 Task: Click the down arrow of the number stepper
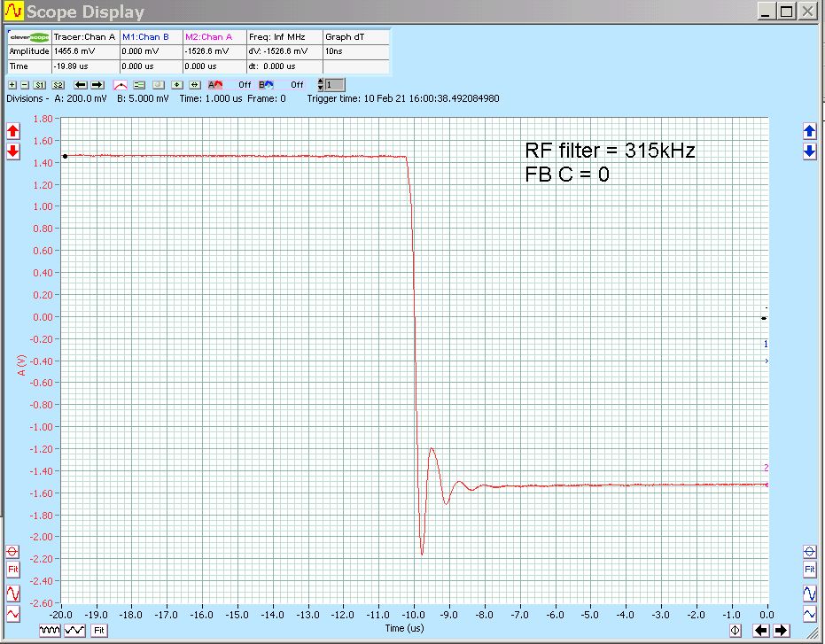pyautogui.click(x=321, y=88)
